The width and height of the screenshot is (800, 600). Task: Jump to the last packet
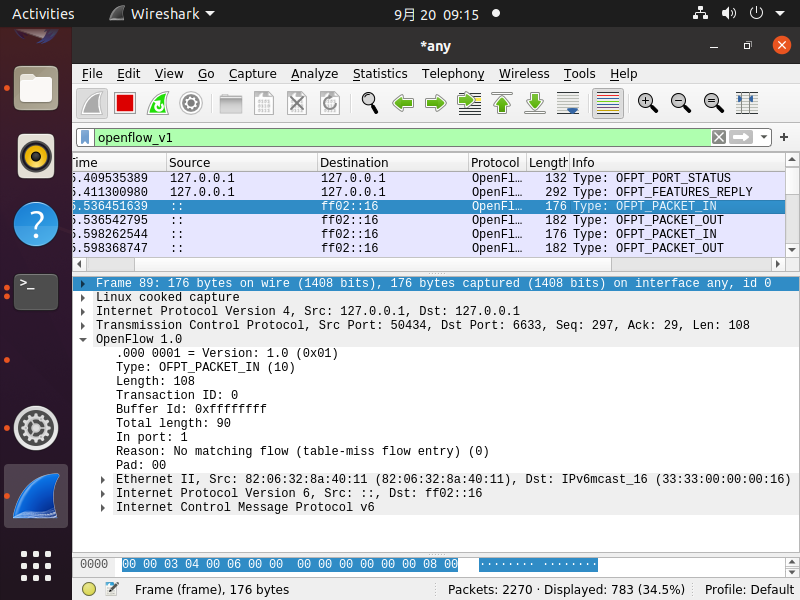535,104
